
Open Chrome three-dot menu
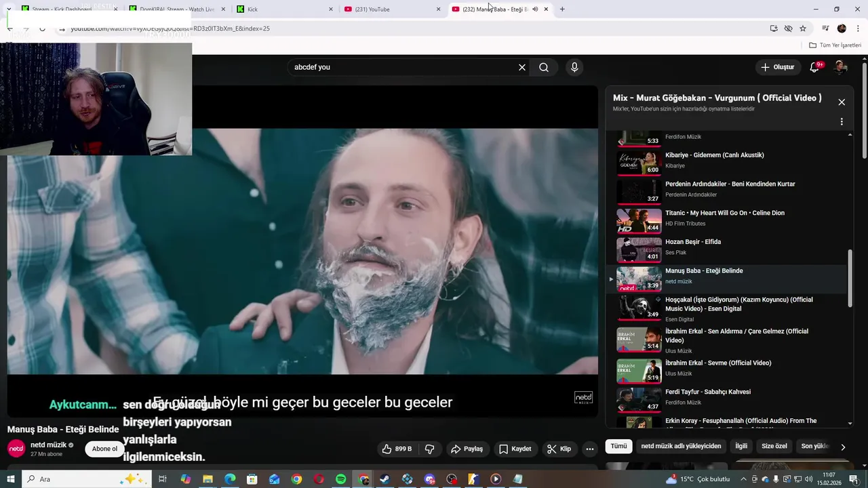coord(856,28)
